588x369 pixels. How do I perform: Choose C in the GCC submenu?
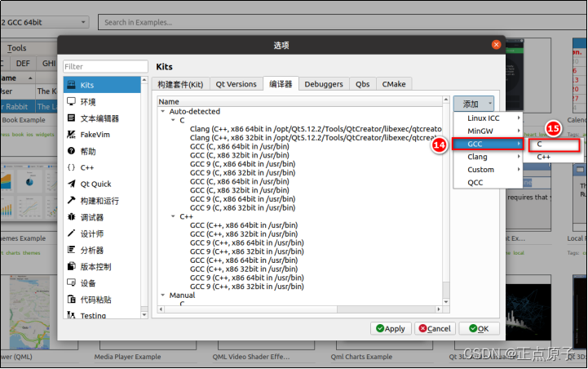tap(555, 144)
